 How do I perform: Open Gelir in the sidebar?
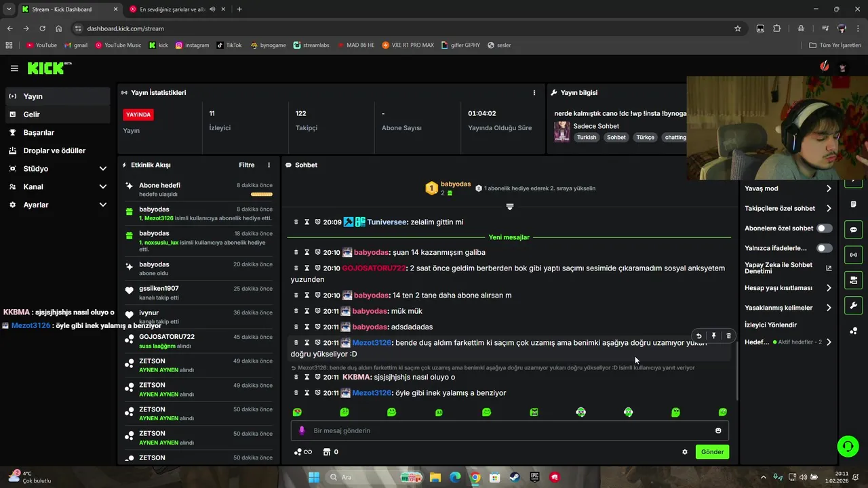click(58, 115)
